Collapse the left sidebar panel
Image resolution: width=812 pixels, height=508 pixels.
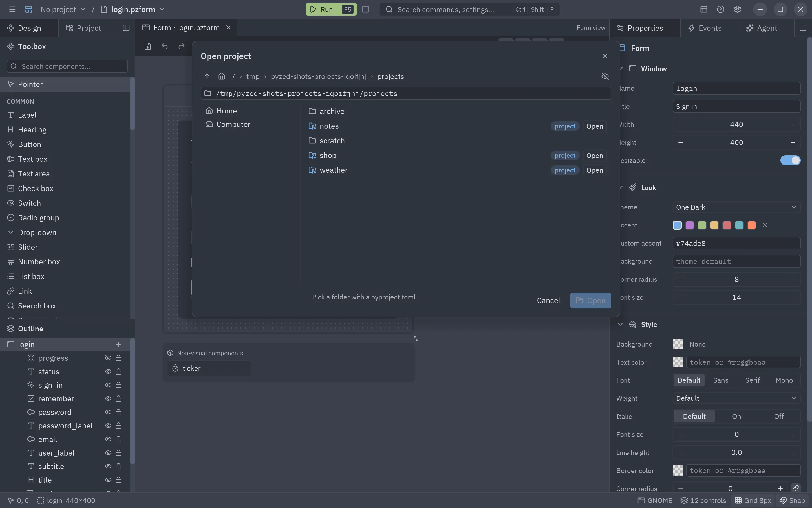click(126, 28)
